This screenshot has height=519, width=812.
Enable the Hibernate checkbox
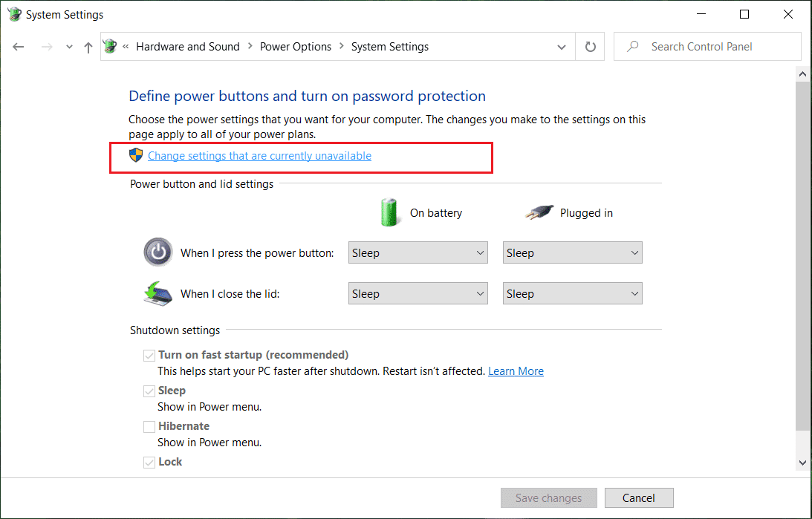coord(149,425)
